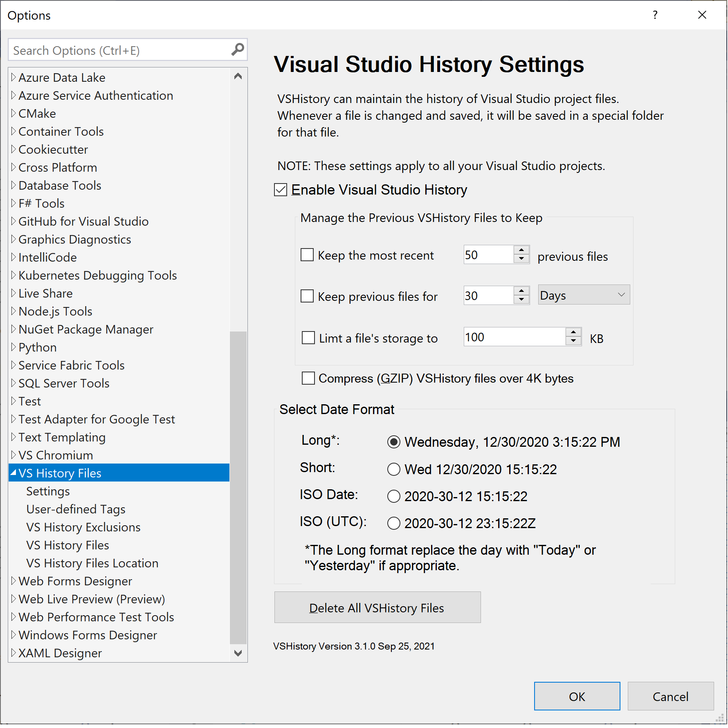
Task: Open the VS History Files child page
Action: click(67, 545)
